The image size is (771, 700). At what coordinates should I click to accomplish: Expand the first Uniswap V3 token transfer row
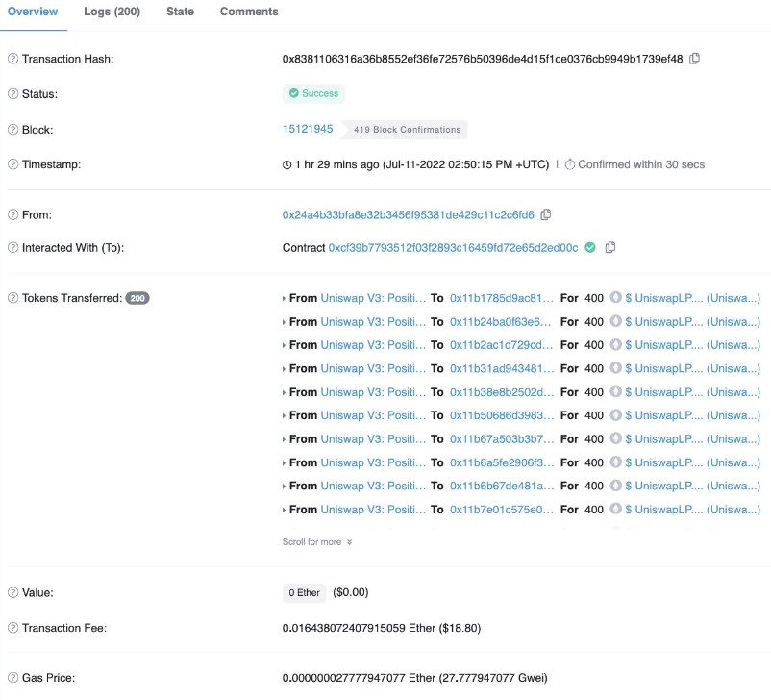click(282, 298)
